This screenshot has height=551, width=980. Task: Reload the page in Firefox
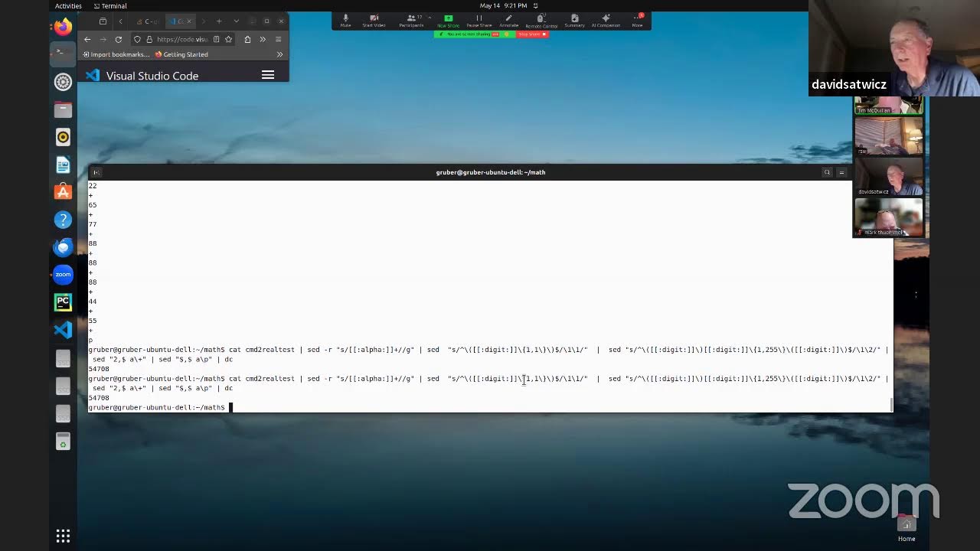pos(118,39)
